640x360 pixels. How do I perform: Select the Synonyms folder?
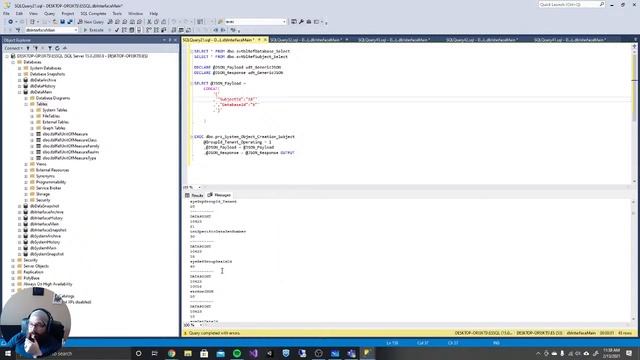(45, 176)
